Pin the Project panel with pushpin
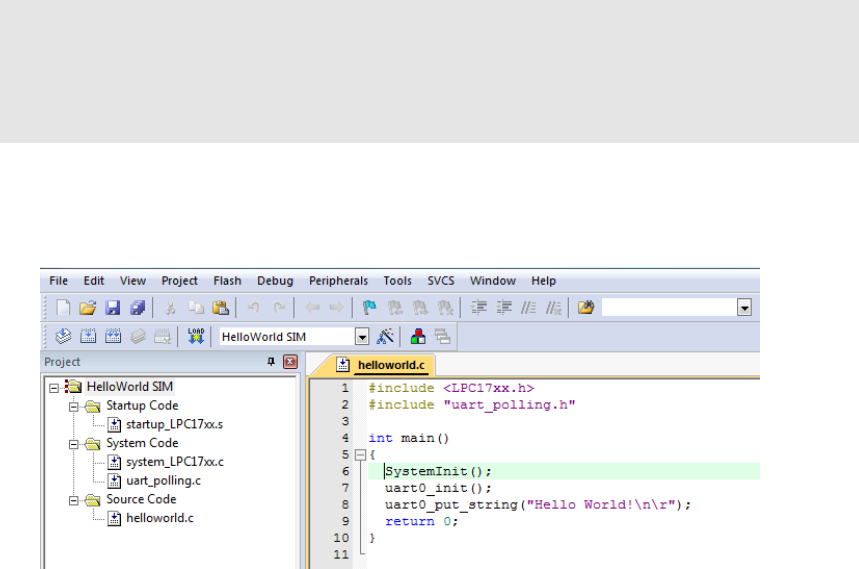This screenshot has width=859, height=569. [x=271, y=362]
